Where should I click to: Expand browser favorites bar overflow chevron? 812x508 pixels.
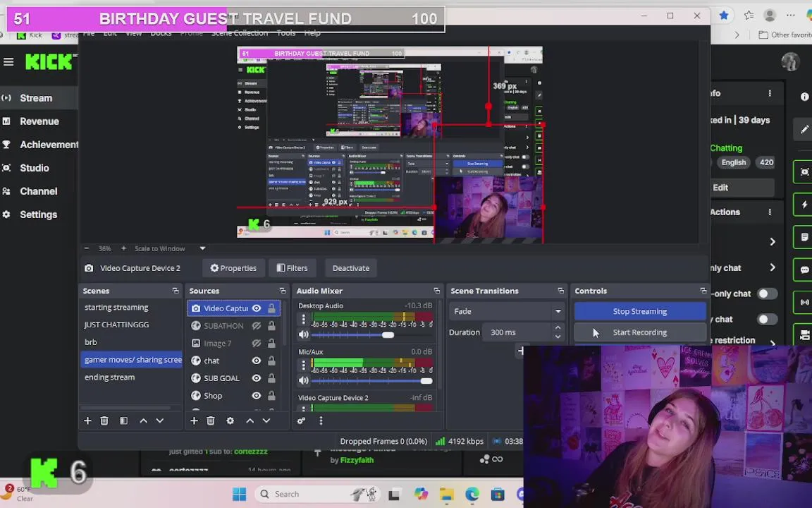pyautogui.click(x=737, y=35)
